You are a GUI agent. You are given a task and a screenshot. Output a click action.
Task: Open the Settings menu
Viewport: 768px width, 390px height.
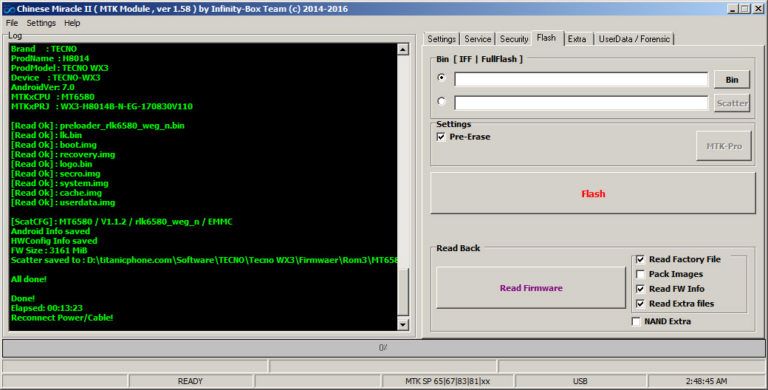(x=41, y=23)
